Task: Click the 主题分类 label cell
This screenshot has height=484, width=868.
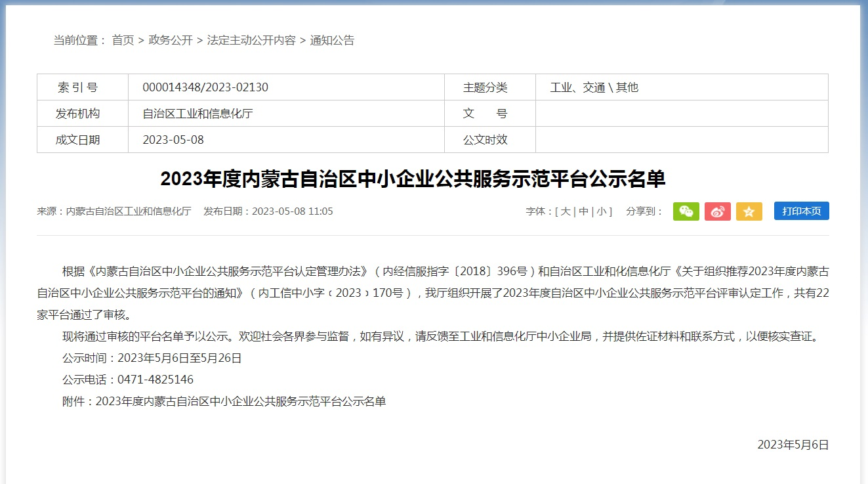Action: pyautogui.click(x=490, y=87)
